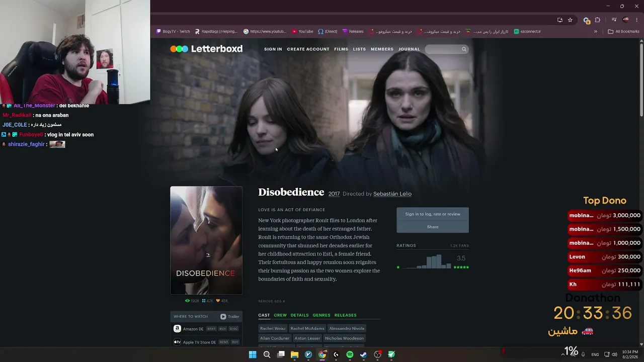Click the install/cast icon in address bar
This screenshot has height=362, width=644.
pos(560,20)
